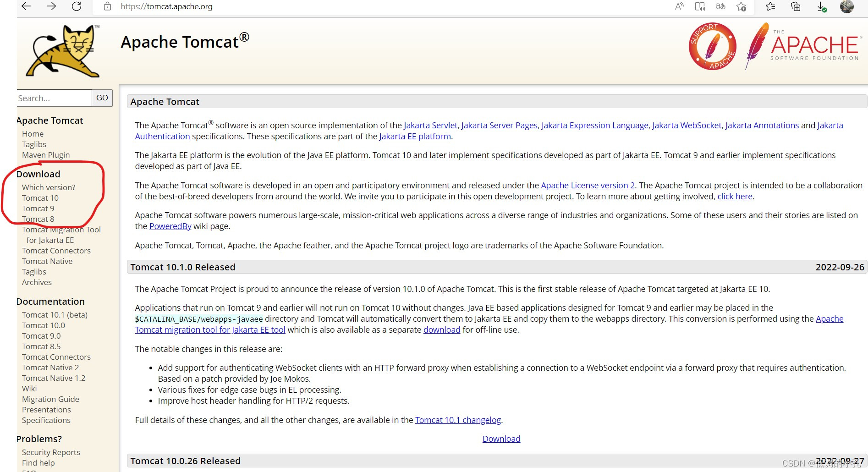Open Tomcat 10.1 (beta) documentation
868x472 pixels.
[55, 315]
